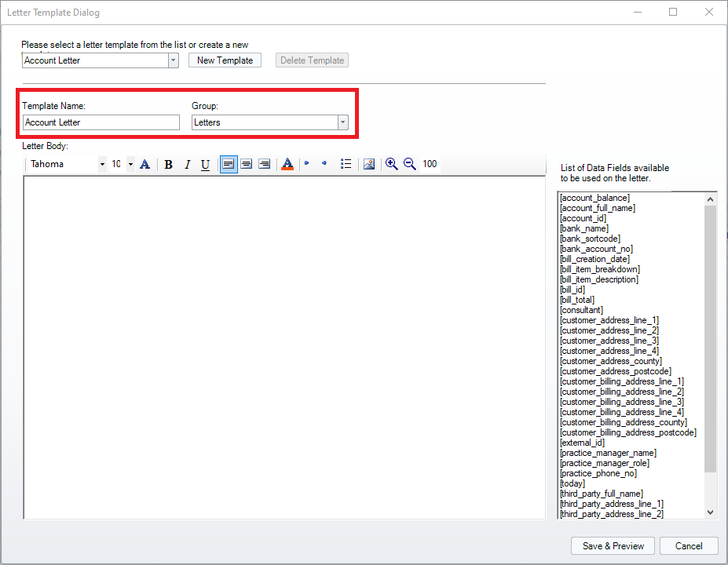The image size is (728, 565).
Task: Insert bullet list in letter body
Action: (346, 164)
